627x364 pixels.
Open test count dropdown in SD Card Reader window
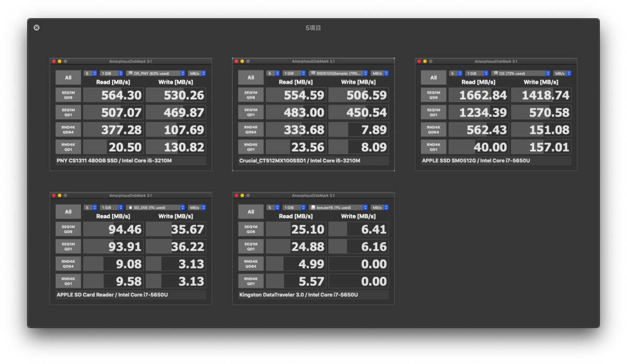point(90,208)
